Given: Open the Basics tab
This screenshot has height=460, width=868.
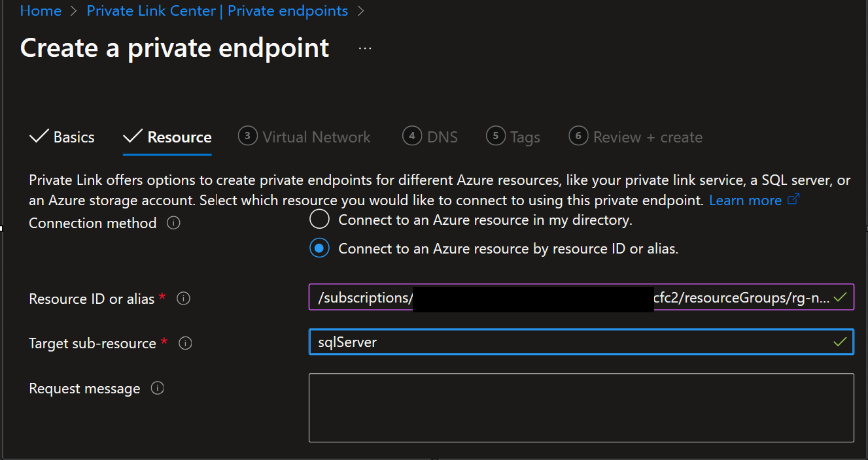Looking at the screenshot, I should 73,137.
